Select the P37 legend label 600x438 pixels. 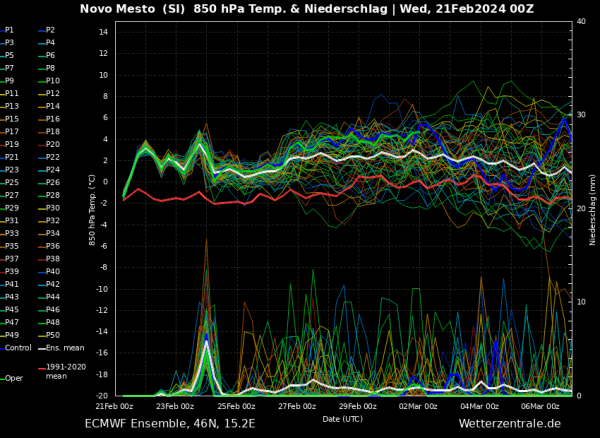11,259
